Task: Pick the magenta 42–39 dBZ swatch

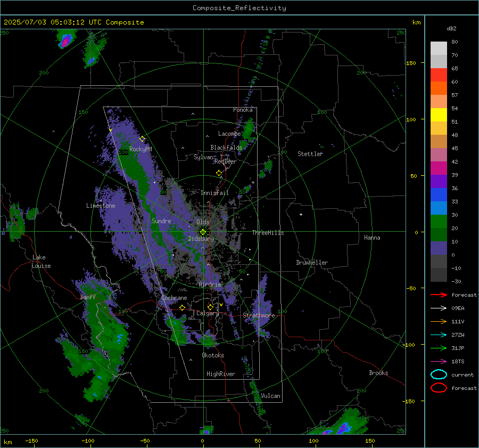Action: coord(439,168)
